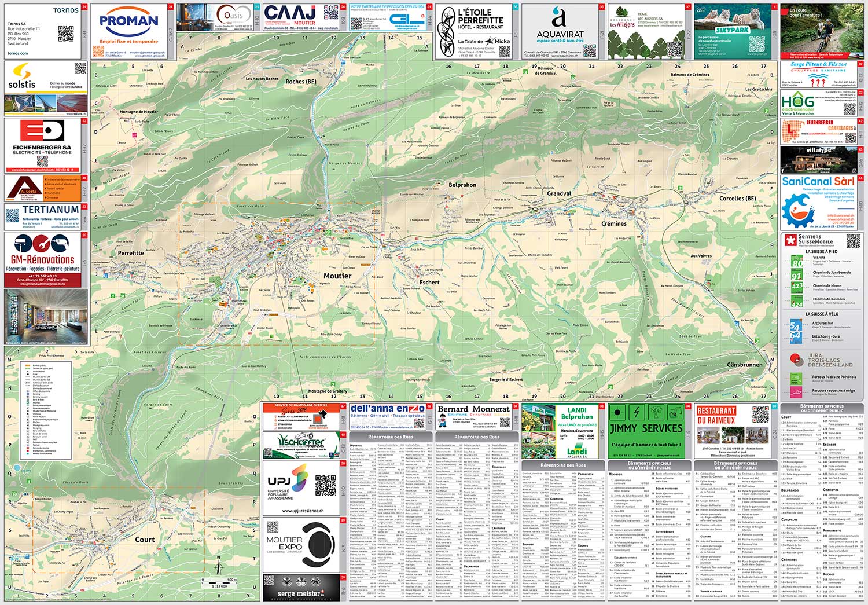Click the 'Moutier' town label on map
Screen dimensions: 868x605
(337, 276)
